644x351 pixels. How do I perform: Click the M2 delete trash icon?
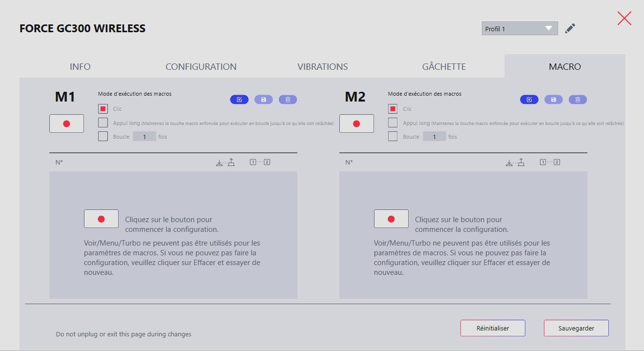pyautogui.click(x=578, y=100)
